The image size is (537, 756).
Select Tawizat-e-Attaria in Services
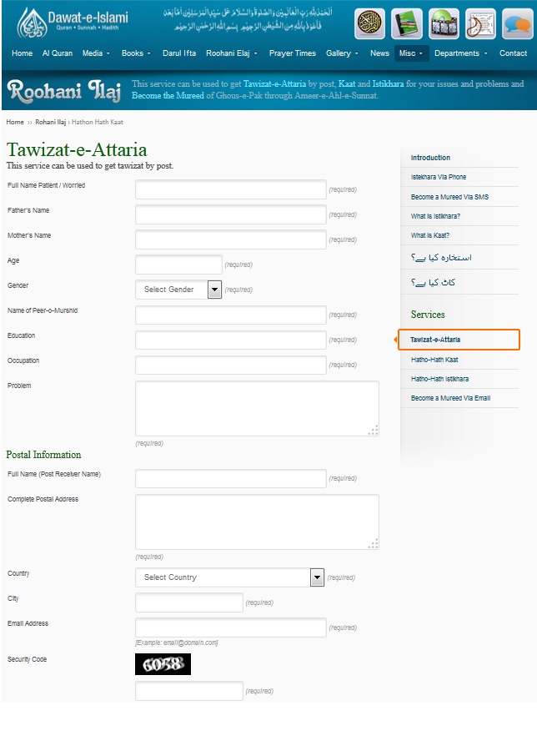[x=459, y=340]
